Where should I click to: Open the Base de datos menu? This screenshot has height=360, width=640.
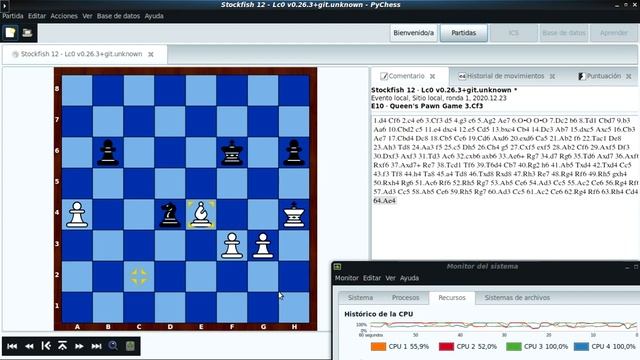click(x=118, y=16)
